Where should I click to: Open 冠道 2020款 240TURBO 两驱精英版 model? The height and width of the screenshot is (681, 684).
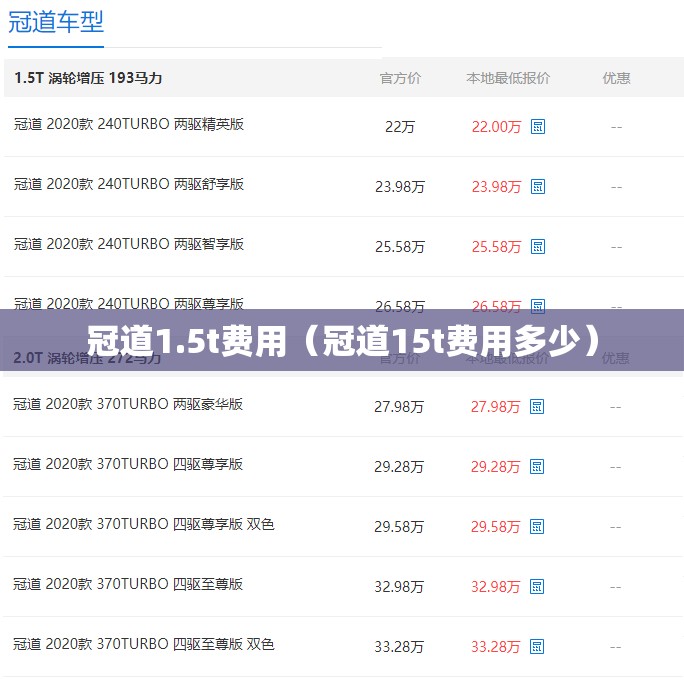point(129,124)
